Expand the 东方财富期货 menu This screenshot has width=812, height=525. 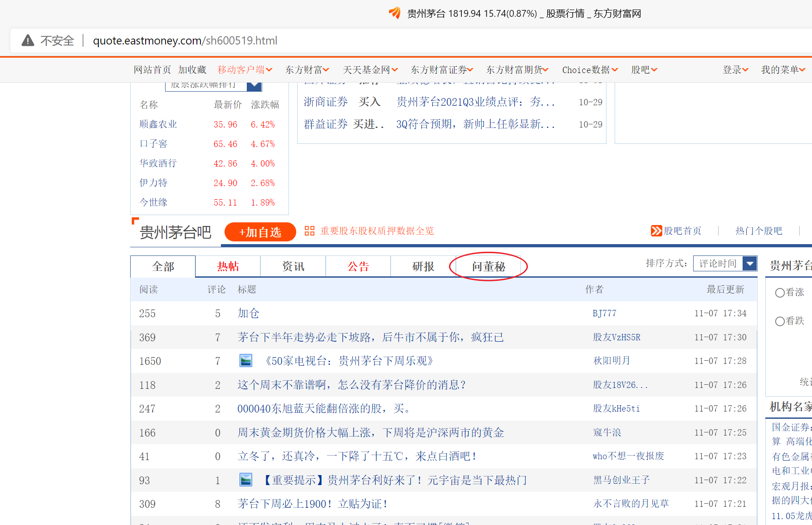[518, 70]
